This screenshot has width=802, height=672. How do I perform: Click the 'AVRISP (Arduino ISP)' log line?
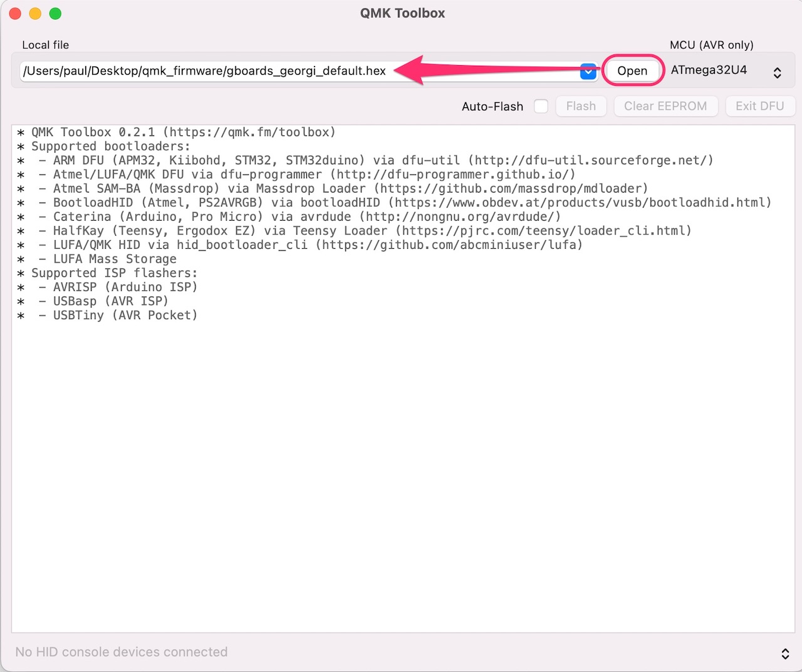pos(107,287)
